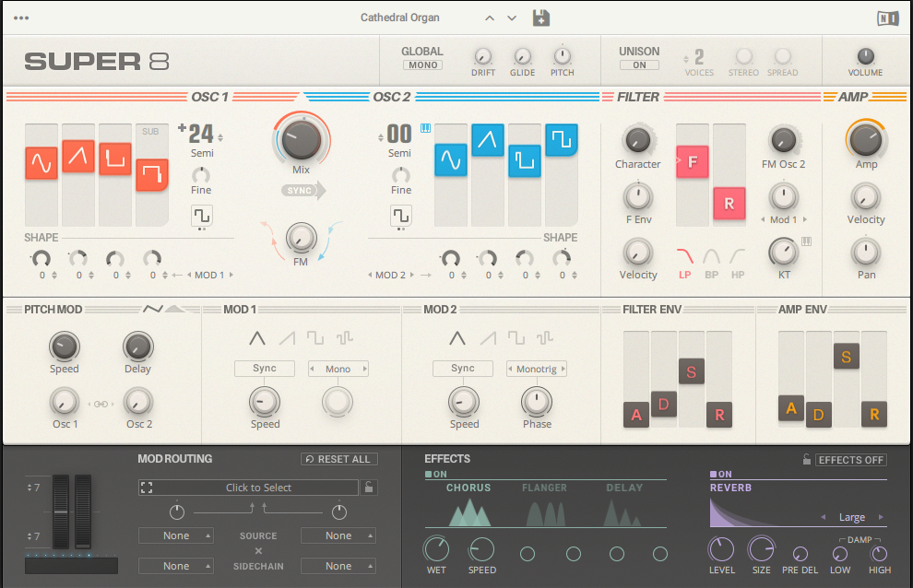Toggle the Global MONO switch
The width and height of the screenshot is (913, 588).
(x=422, y=65)
